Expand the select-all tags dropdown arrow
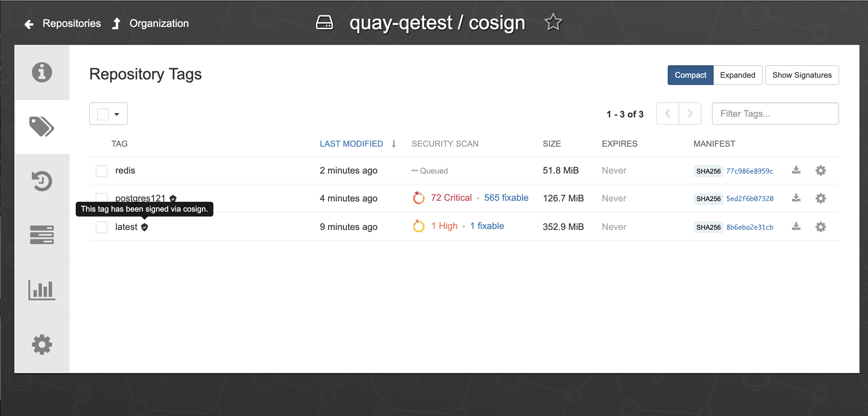Image resolution: width=868 pixels, height=416 pixels. tap(117, 114)
